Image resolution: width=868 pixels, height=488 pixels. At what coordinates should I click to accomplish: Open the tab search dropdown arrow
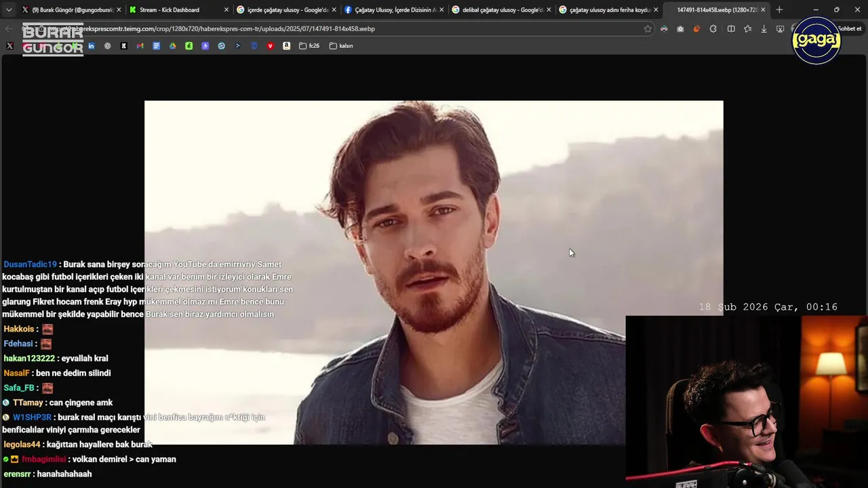(x=9, y=9)
